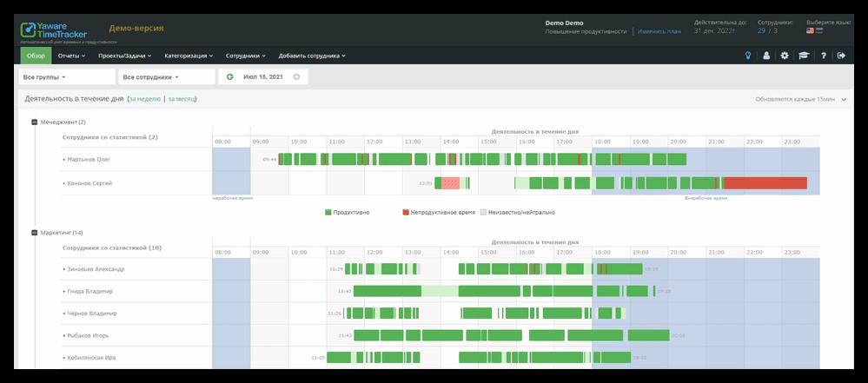Open the Проекты/Задачи menu
868x383 pixels.
pos(124,56)
